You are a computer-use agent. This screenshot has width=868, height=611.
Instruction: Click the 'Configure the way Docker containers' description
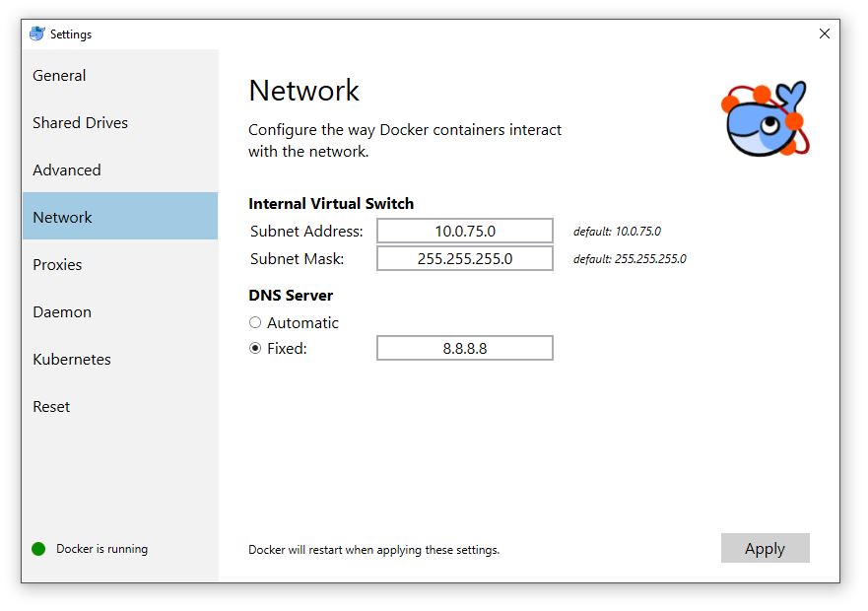pyautogui.click(x=405, y=140)
